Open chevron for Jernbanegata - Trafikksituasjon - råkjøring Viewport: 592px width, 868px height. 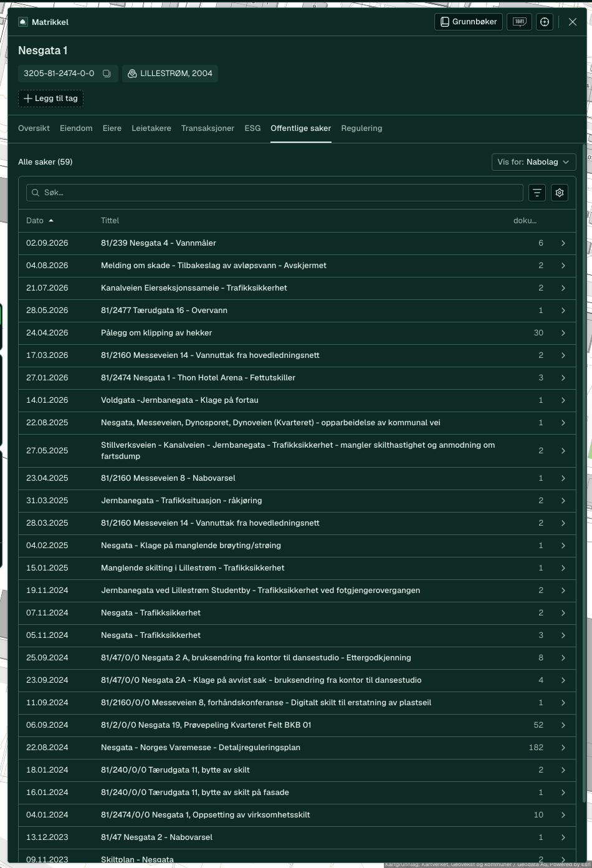[563, 501]
